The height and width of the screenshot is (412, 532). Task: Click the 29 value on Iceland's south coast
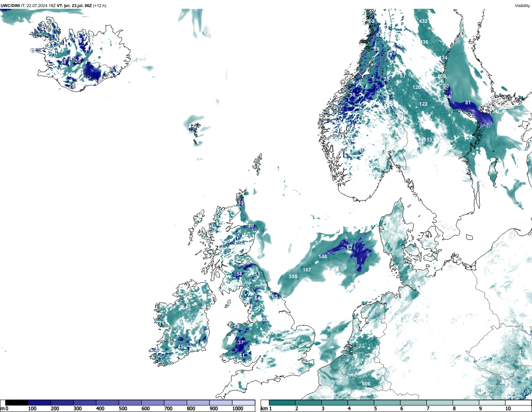click(x=71, y=86)
